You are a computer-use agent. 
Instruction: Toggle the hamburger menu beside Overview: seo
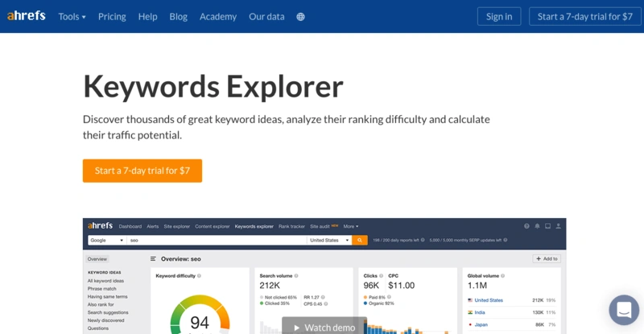click(x=153, y=259)
